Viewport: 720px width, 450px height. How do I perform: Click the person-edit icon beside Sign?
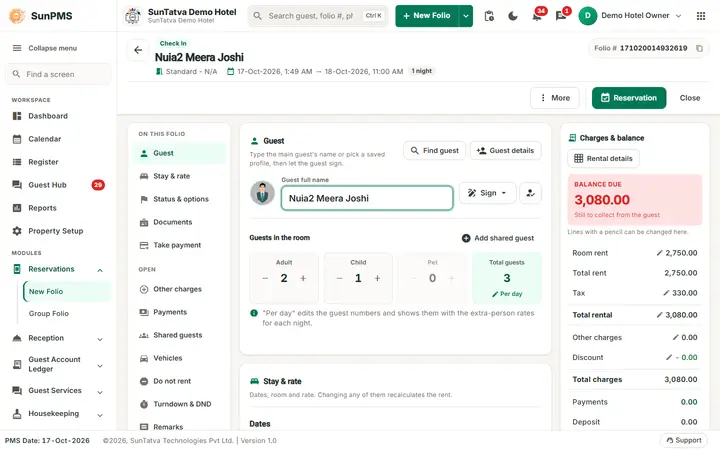click(530, 193)
